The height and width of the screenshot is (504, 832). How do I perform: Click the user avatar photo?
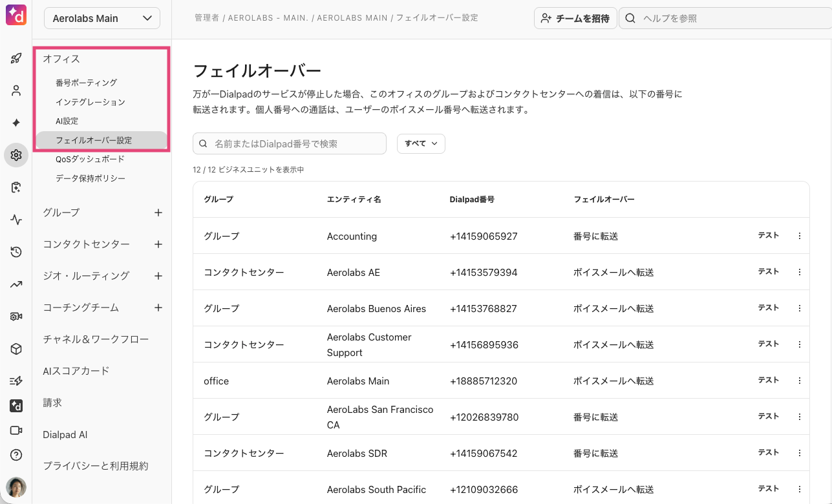point(16,487)
